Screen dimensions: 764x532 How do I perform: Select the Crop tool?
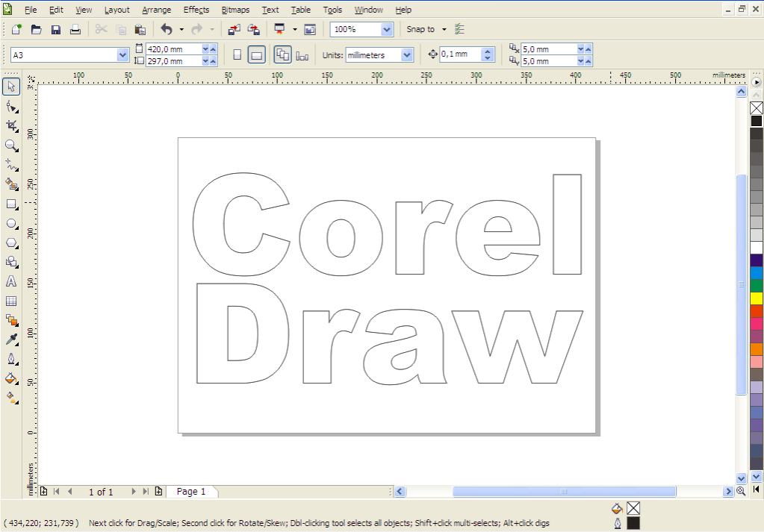[11, 126]
